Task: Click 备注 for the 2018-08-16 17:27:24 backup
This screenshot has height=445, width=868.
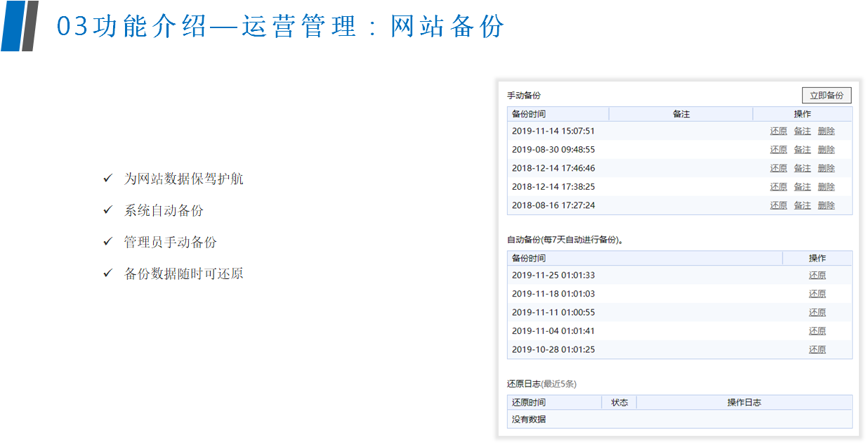Action: [x=802, y=205]
